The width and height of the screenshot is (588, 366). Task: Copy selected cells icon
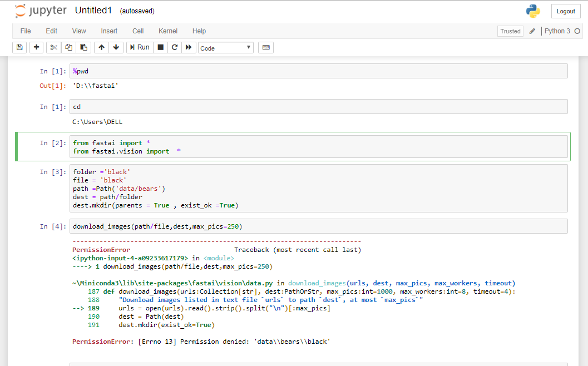click(x=68, y=47)
